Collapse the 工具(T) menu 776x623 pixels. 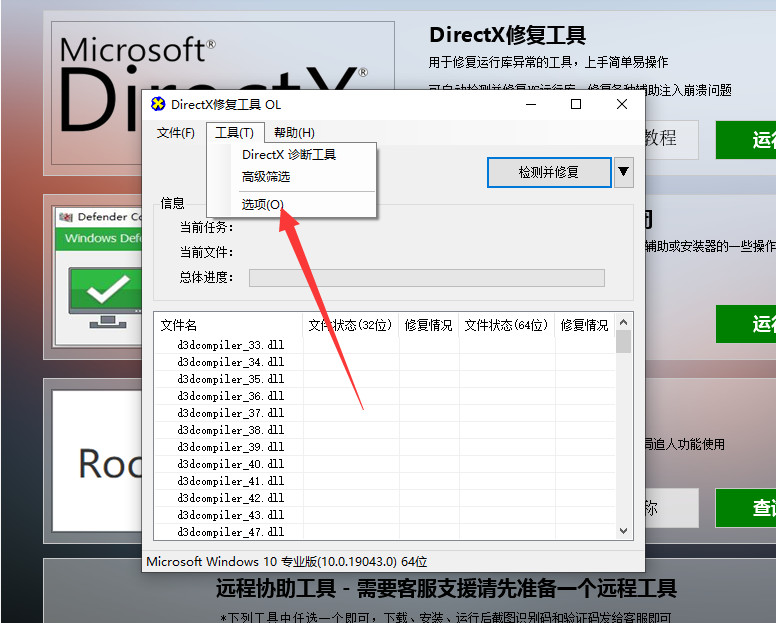234,133
